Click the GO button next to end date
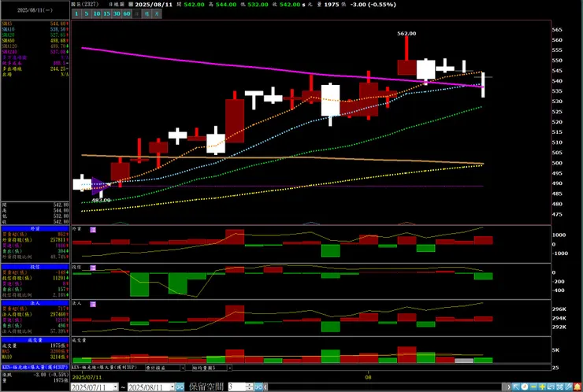 click(180, 387)
